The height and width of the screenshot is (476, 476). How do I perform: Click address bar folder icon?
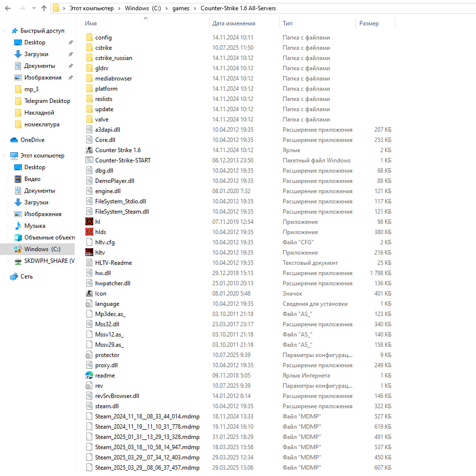click(x=56, y=8)
